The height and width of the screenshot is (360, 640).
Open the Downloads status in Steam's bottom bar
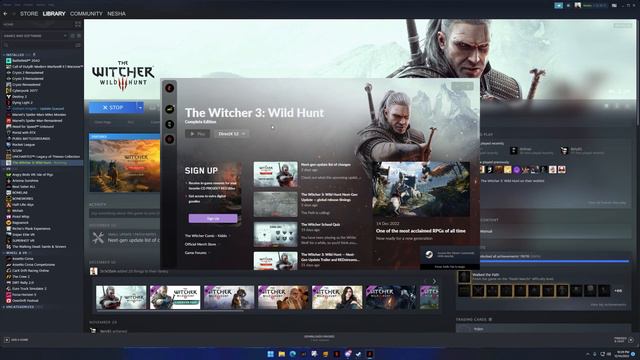319,338
